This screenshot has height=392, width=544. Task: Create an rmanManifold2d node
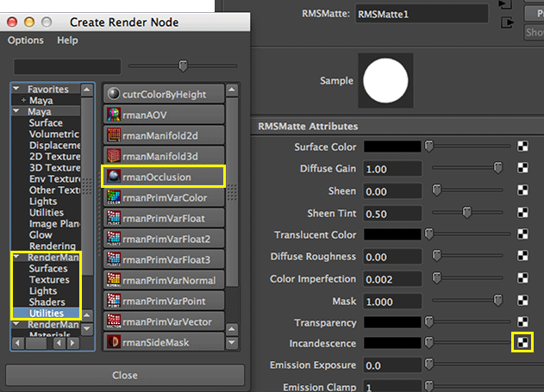(x=164, y=135)
